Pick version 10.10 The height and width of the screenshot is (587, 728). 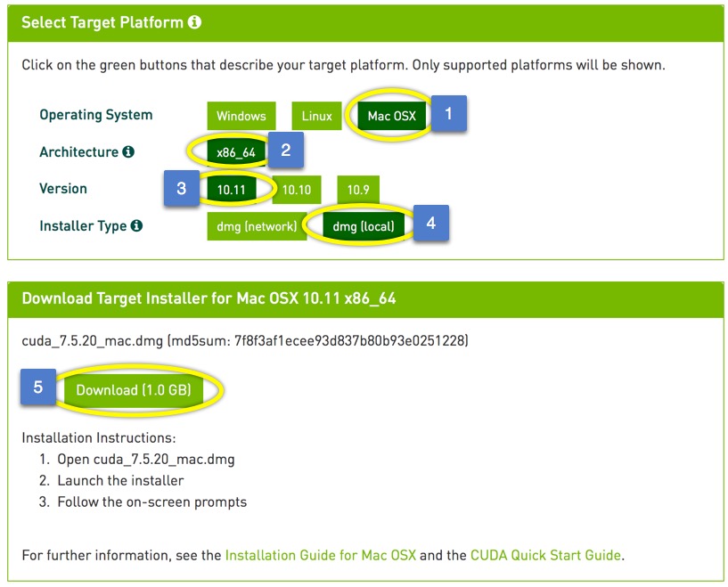coord(297,190)
